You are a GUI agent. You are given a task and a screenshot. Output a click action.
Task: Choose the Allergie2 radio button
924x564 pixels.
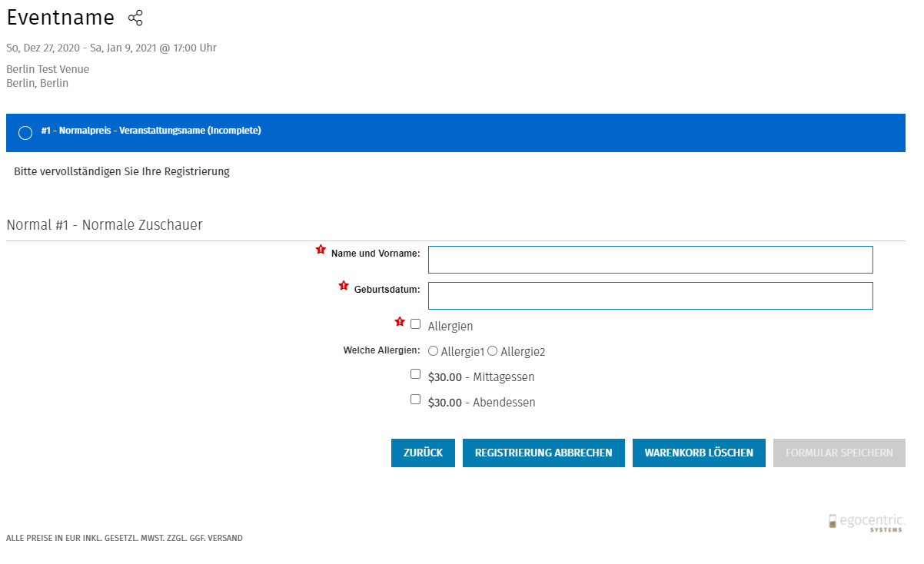493,351
